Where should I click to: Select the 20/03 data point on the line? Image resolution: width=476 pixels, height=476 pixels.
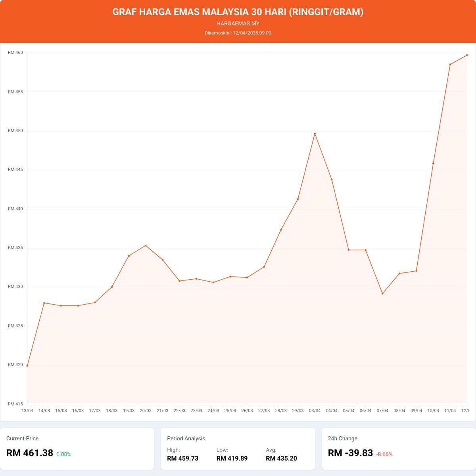coord(146,246)
